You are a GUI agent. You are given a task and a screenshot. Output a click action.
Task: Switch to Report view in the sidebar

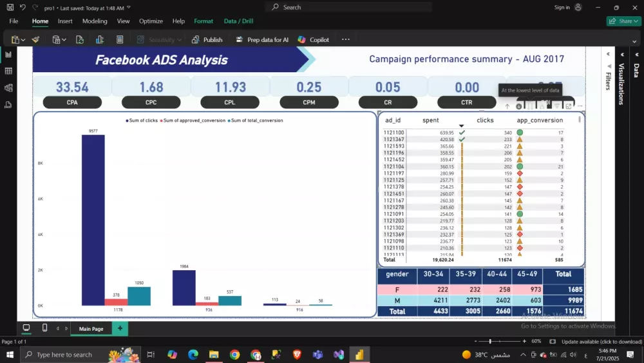tap(8, 54)
